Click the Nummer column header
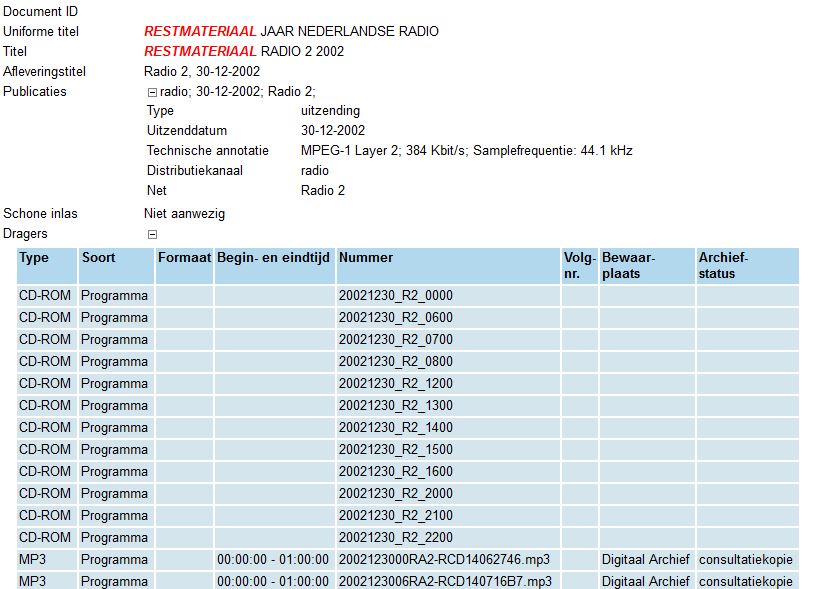 tap(366, 258)
